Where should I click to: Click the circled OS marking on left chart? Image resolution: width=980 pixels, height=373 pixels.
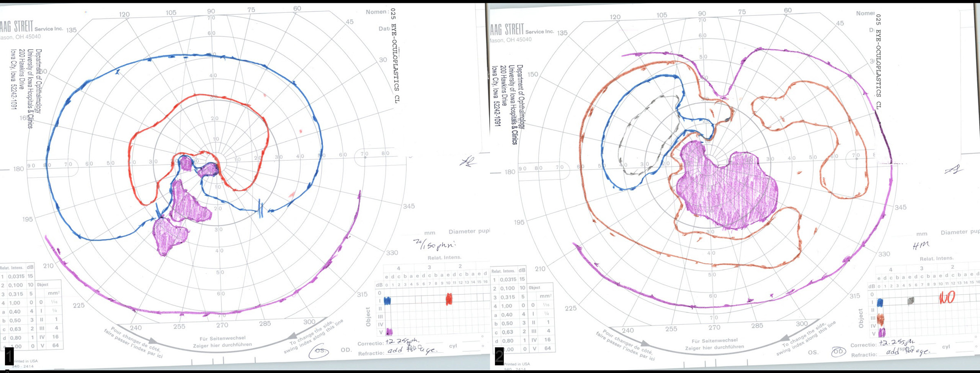319,351
